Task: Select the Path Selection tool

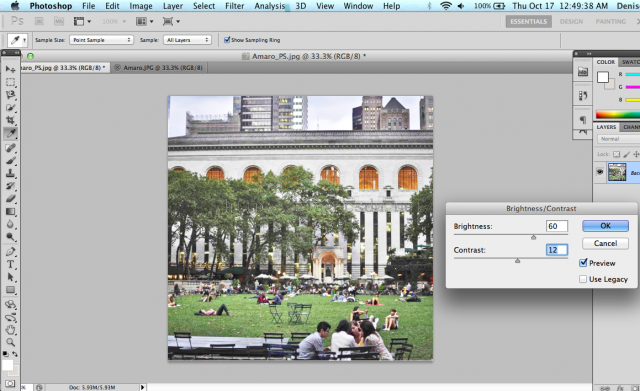Action: [10, 277]
